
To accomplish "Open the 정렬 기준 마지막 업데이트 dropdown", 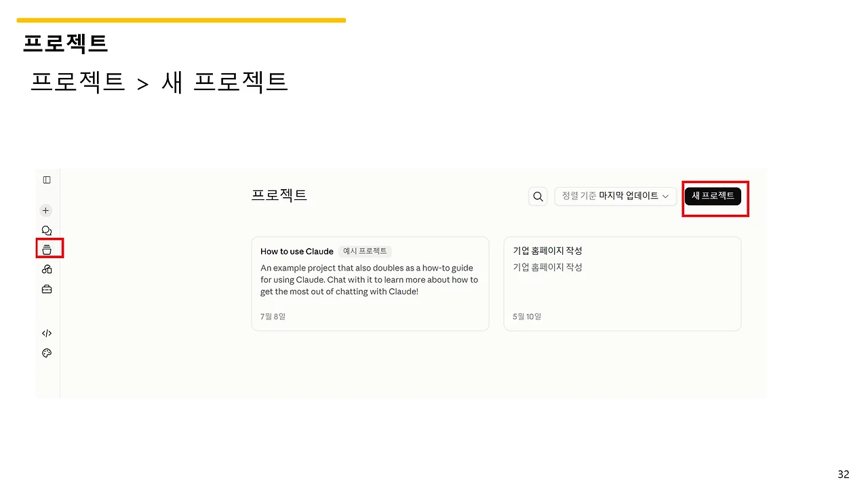I will [616, 196].
